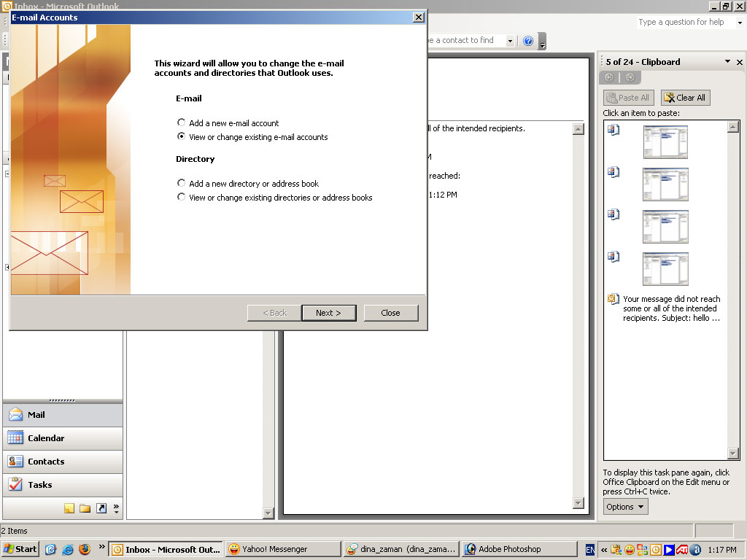The height and width of the screenshot is (560, 747).
Task: Open the Windows Start menu
Action: click(x=20, y=549)
